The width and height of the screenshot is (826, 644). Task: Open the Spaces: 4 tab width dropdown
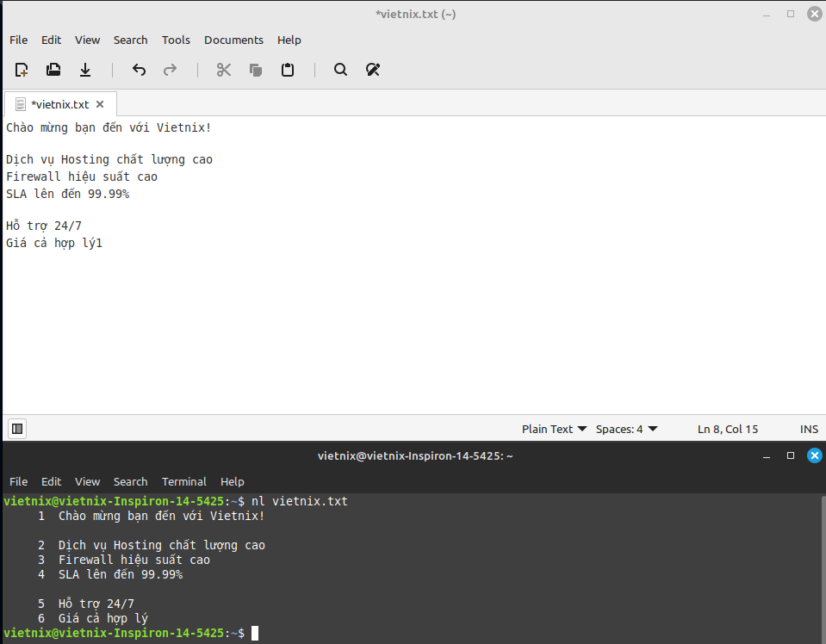coord(627,429)
